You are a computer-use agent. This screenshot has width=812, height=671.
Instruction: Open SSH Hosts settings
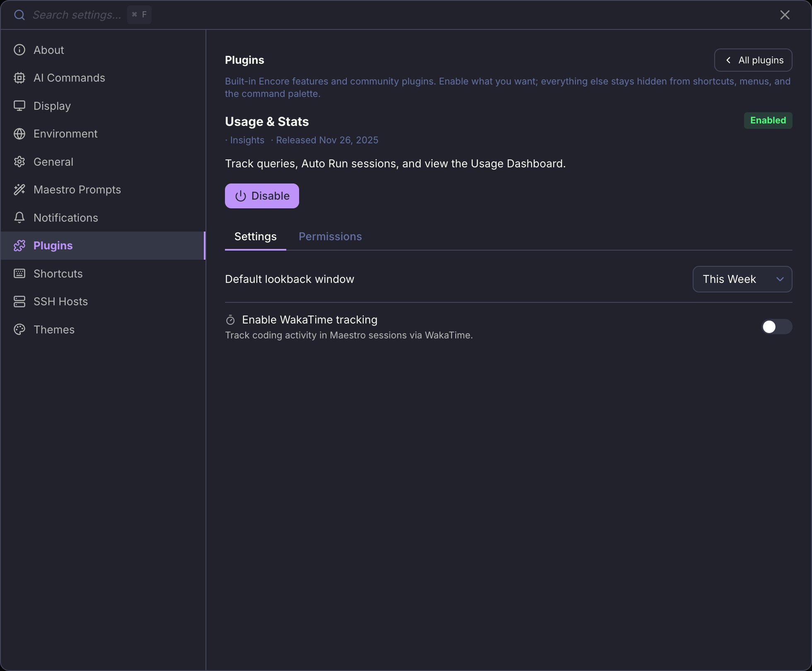103,302
